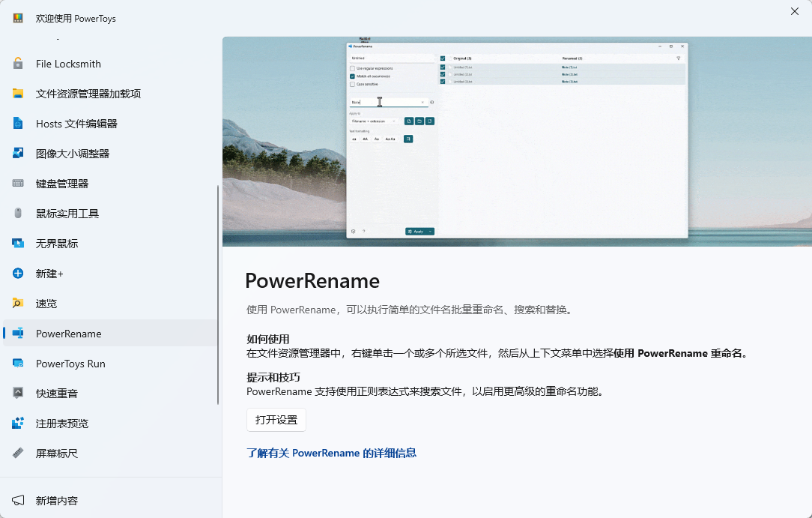812x518 pixels.
Task: Open PowerToys Run page
Action: pos(110,363)
